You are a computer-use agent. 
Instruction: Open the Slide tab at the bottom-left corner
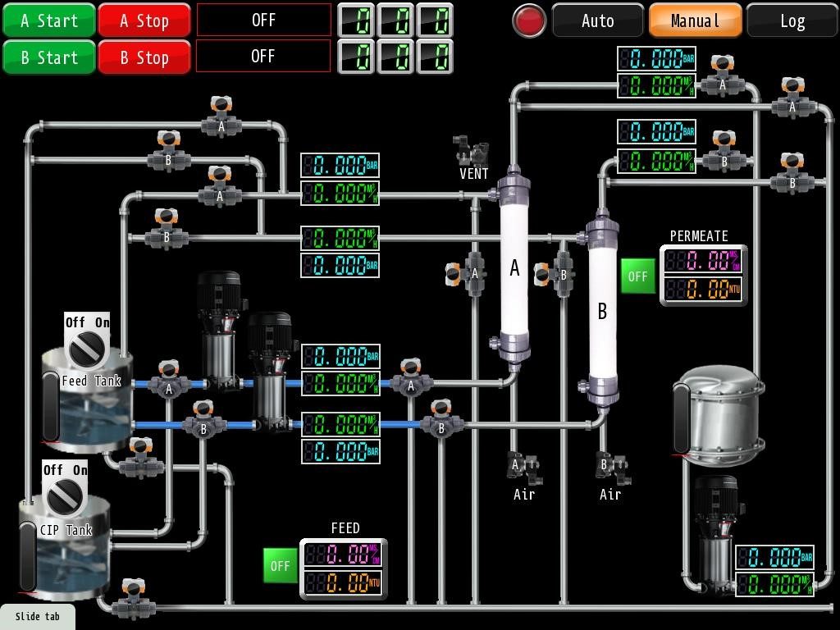pyautogui.click(x=38, y=617)
